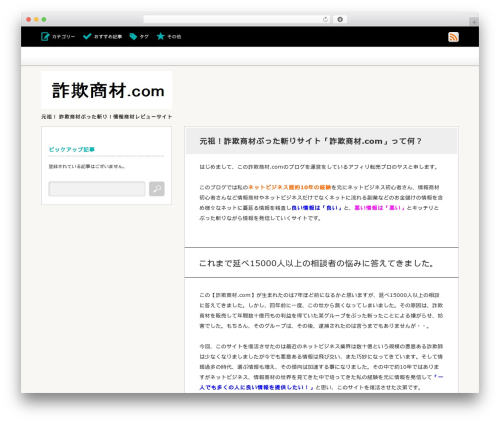Click the sidebar no-articles message text
Viewport: 500px width, 423px height.
(x=87, y=166)
